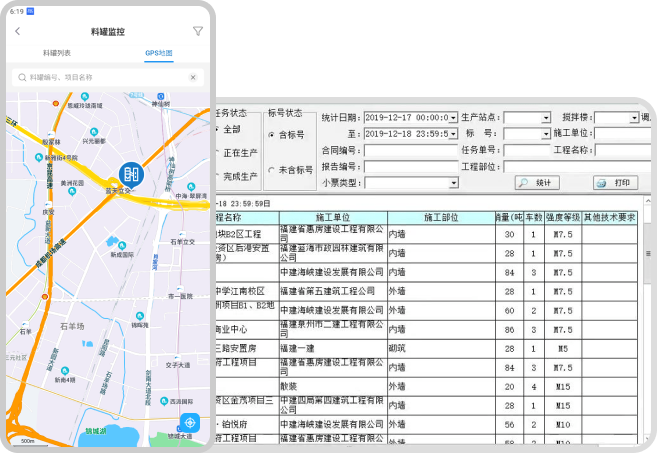The image size is (657, 453).
Task: Click the 施工单位 column header
Action: click(333, 217)
